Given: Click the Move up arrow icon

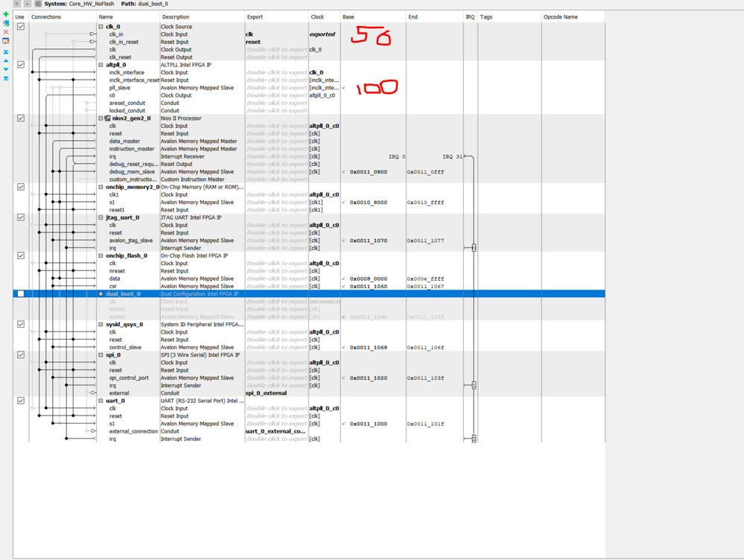Looking at the screenshot, I should 6,61.
